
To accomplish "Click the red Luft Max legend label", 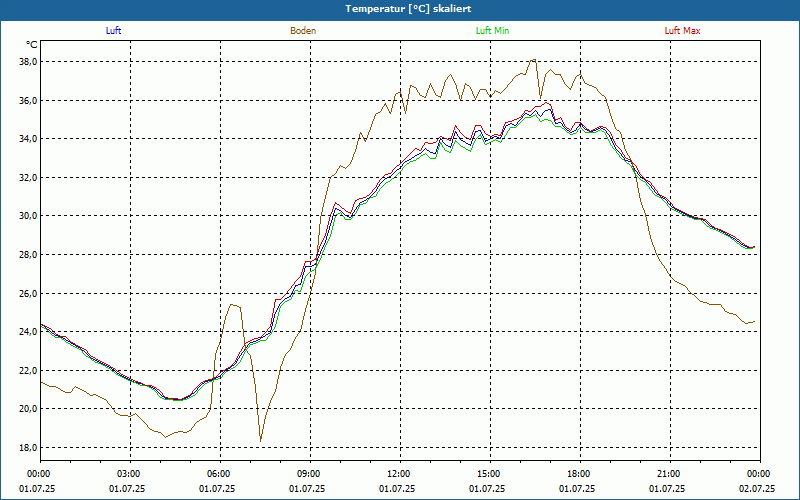I will click(682, 31).
